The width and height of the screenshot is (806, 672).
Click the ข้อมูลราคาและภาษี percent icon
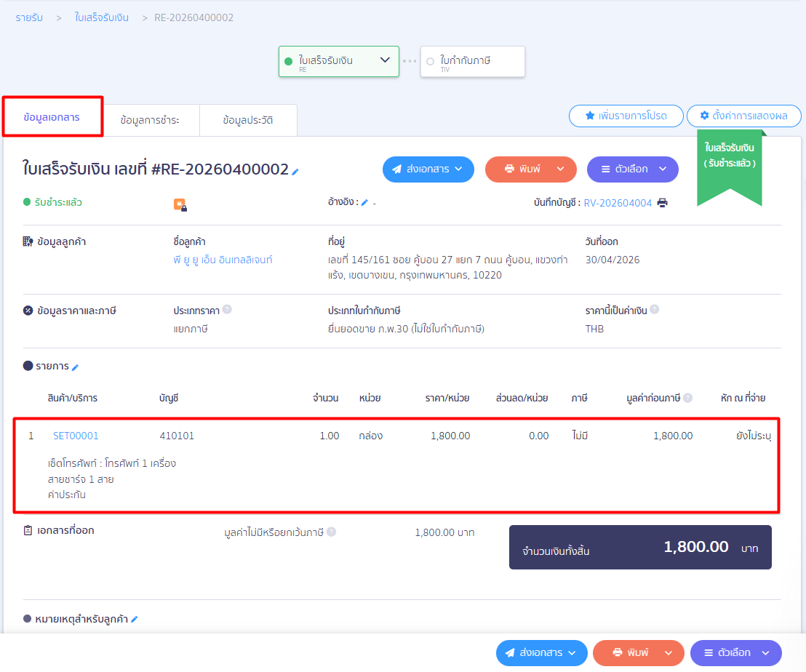coord(28,311)
